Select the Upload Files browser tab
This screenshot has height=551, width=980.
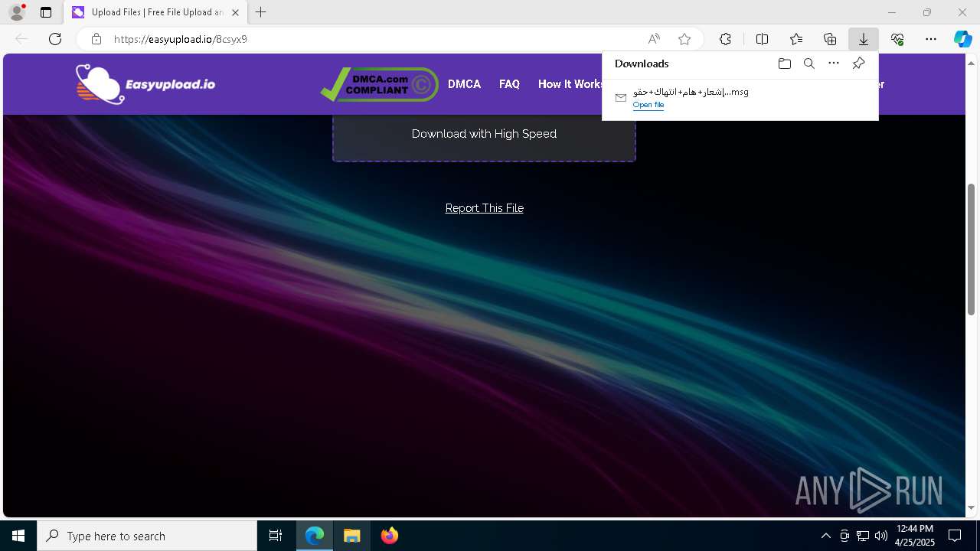156,12
